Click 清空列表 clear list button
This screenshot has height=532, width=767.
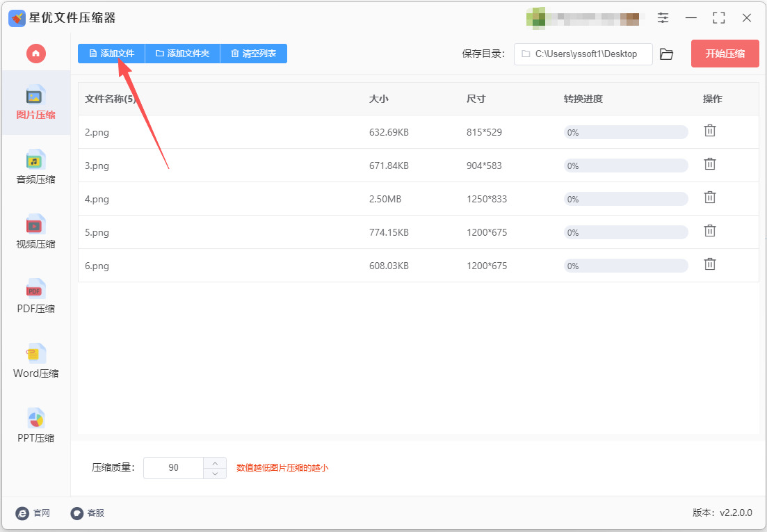point(253,54)
